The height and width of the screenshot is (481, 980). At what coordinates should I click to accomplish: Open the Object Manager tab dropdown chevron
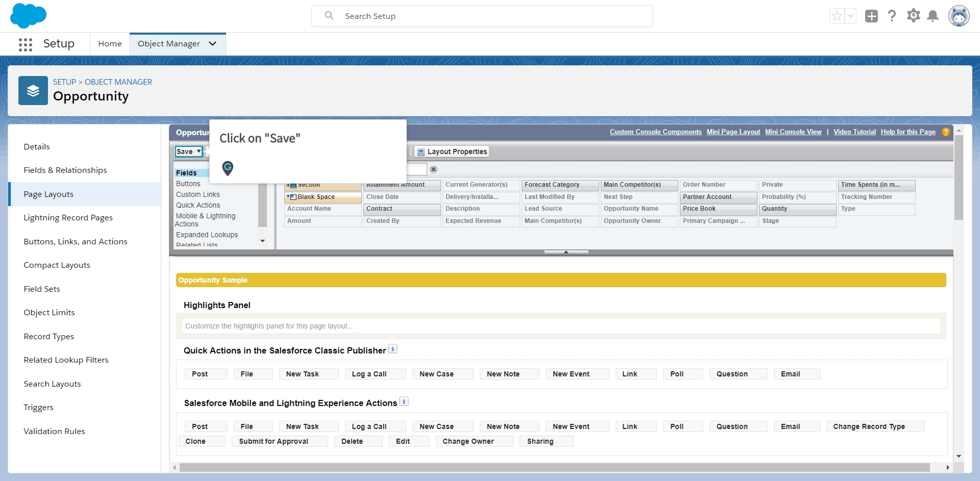[213, 44]
